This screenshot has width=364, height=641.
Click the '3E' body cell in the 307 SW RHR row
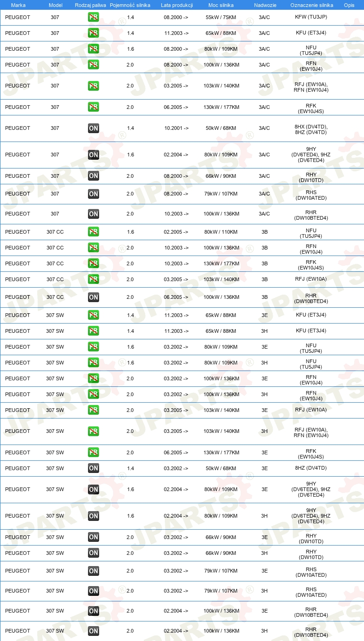[264, 611]
